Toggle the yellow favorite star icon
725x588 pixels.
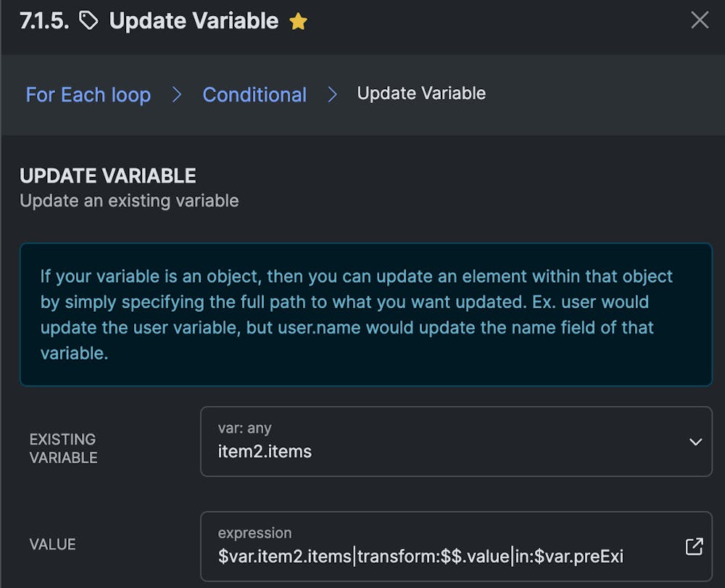298,22
